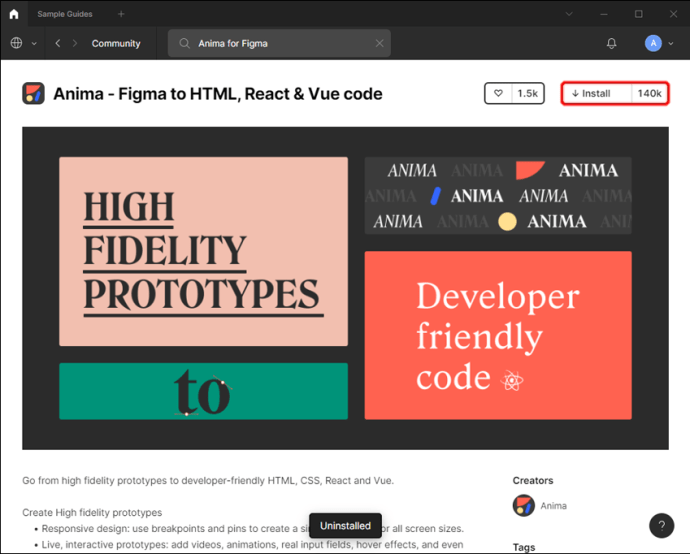This screenshot has height=554, width=690.
Task: View the 1.5k likes count
Action: point(528,93)
